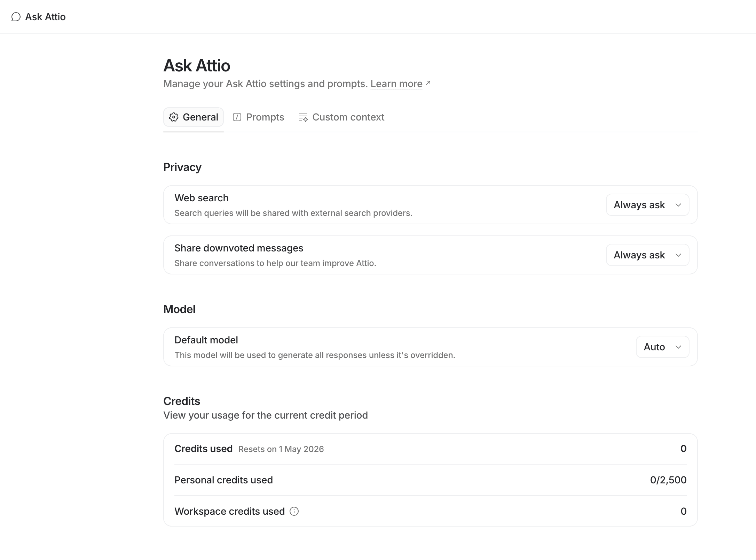
Task: Click the chevron next to Auto
Action: [x=678, y=347]
